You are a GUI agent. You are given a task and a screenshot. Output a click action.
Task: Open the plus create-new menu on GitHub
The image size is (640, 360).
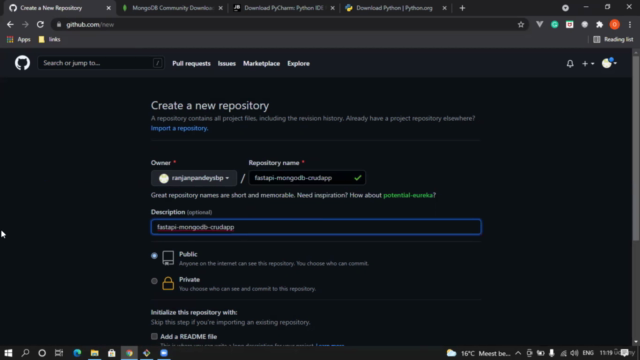588,64
